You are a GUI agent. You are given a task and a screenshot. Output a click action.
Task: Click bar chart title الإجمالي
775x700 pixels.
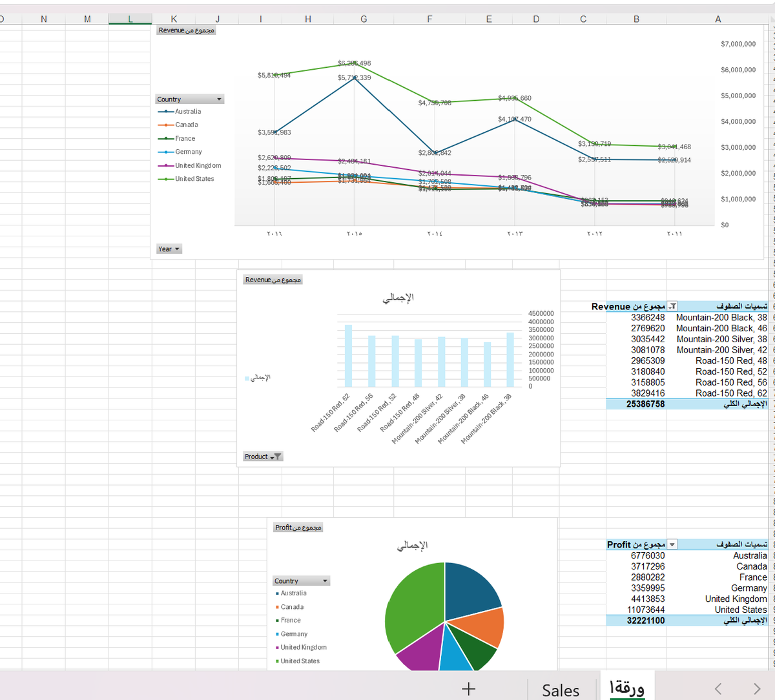pyautogui.click(x=398, y=298)
